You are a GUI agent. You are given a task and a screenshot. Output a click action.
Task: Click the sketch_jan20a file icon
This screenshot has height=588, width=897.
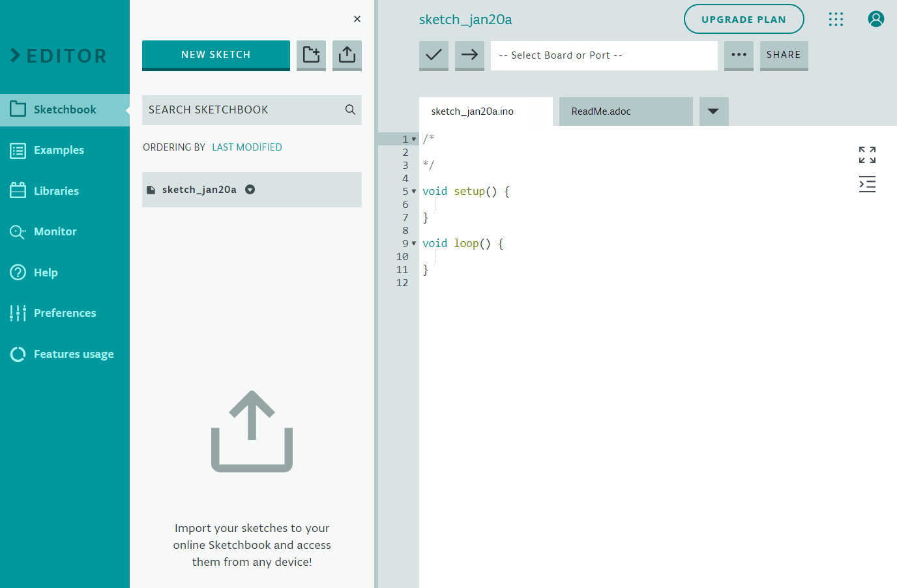[151, 190]
